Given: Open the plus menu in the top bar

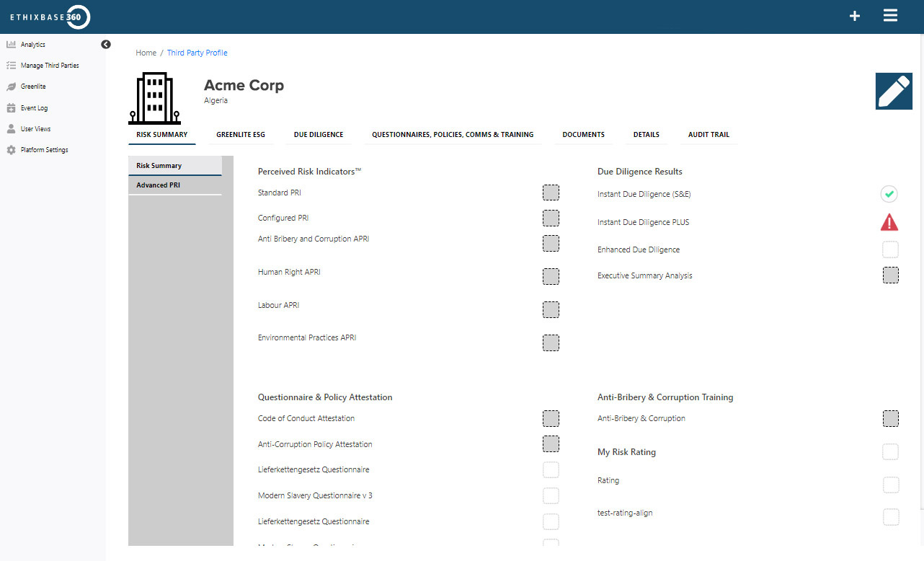Looking at the screenshot, I should (854, 15).
